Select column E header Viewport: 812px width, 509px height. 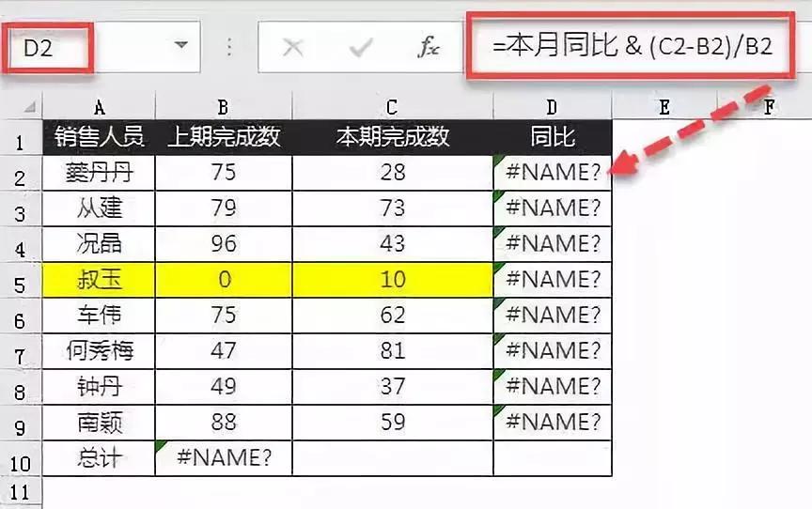(664, 107)
